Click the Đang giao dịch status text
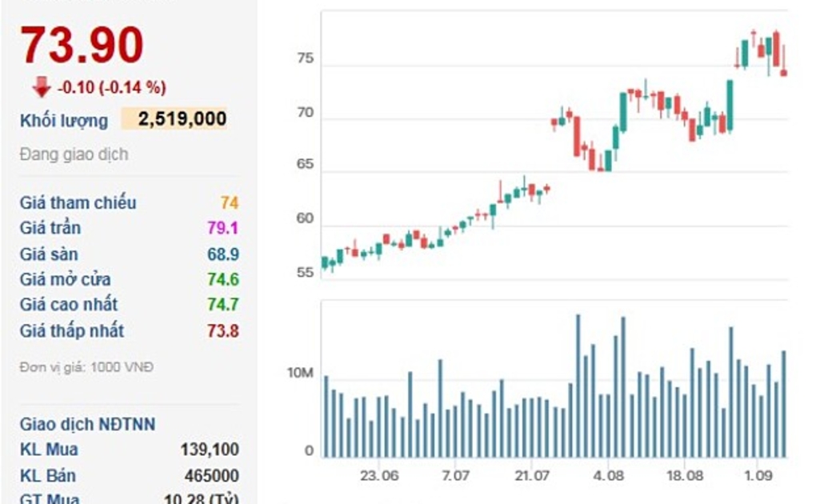 (x=74, y=154)
